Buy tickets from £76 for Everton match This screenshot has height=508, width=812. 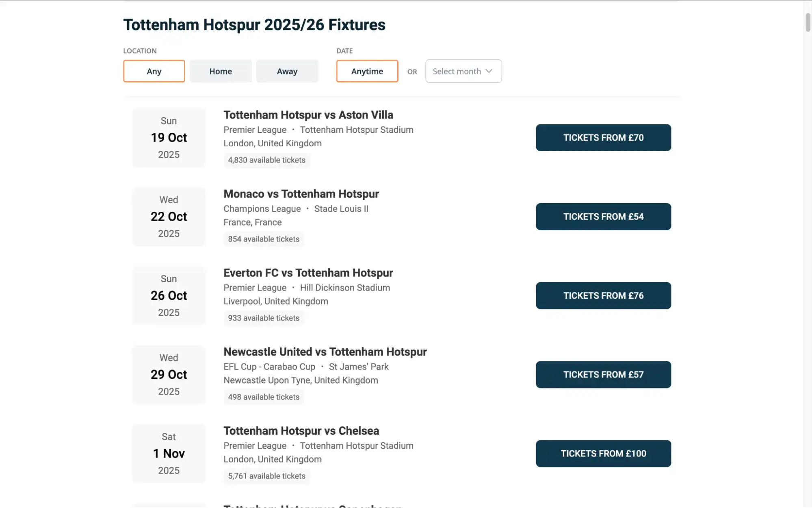(603, 295)
